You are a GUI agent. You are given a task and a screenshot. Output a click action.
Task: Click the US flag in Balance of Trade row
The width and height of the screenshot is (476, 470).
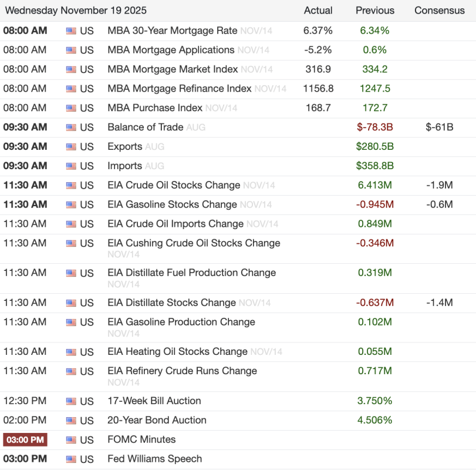[x=71, y=127]
